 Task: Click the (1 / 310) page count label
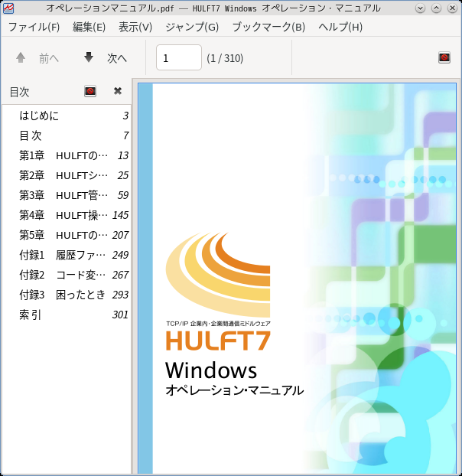(225, 58)
